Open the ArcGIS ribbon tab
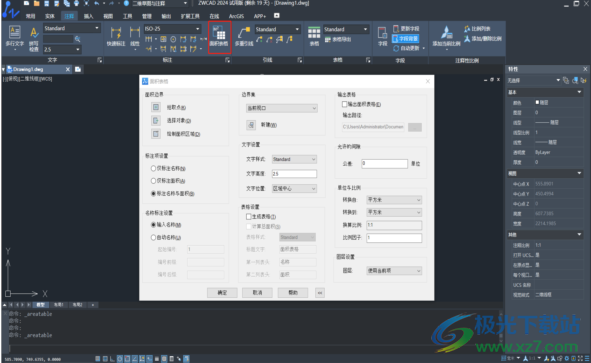This screenshot has height=363, width=591. [236, 16]
